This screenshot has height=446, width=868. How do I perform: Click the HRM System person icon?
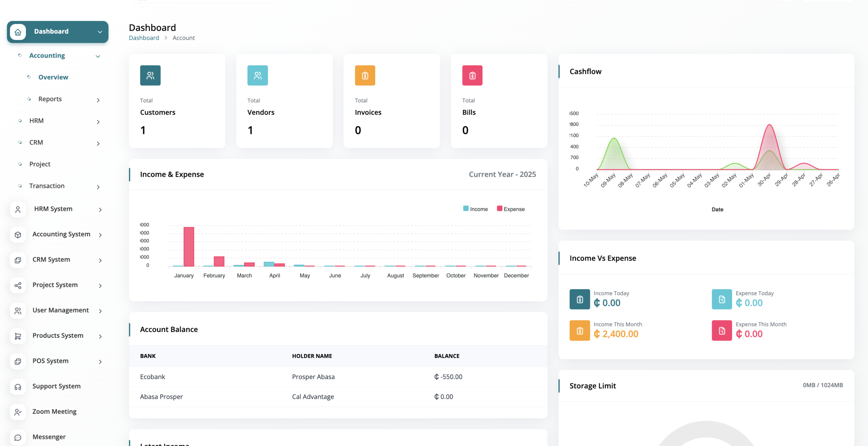coord(18,209)
